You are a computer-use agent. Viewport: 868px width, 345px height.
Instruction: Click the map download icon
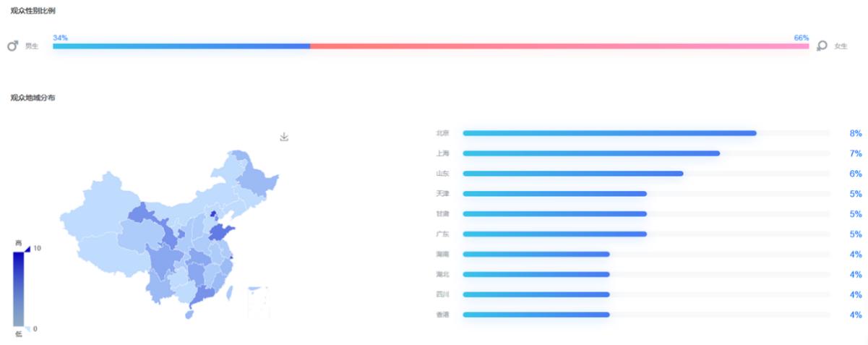284,137
